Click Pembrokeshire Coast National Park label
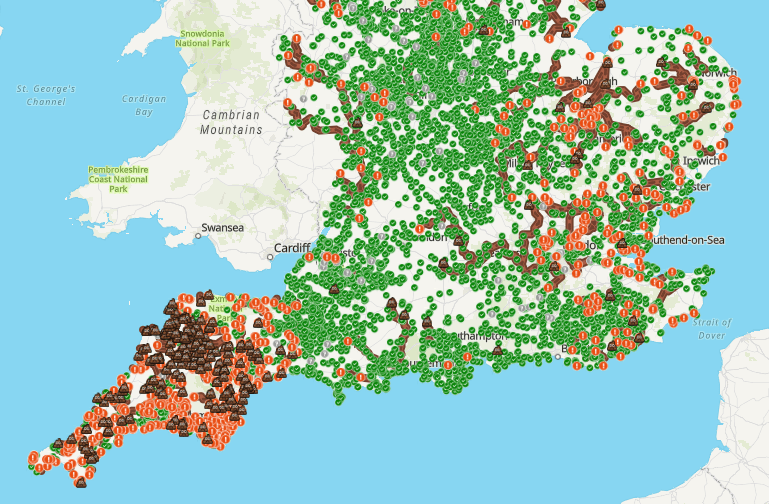 click(x=118, y=180)
